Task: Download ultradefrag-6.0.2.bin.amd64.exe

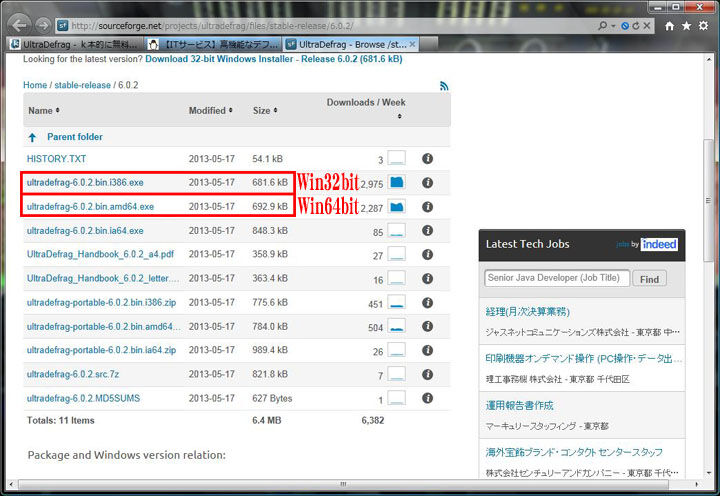Action: 90,207
